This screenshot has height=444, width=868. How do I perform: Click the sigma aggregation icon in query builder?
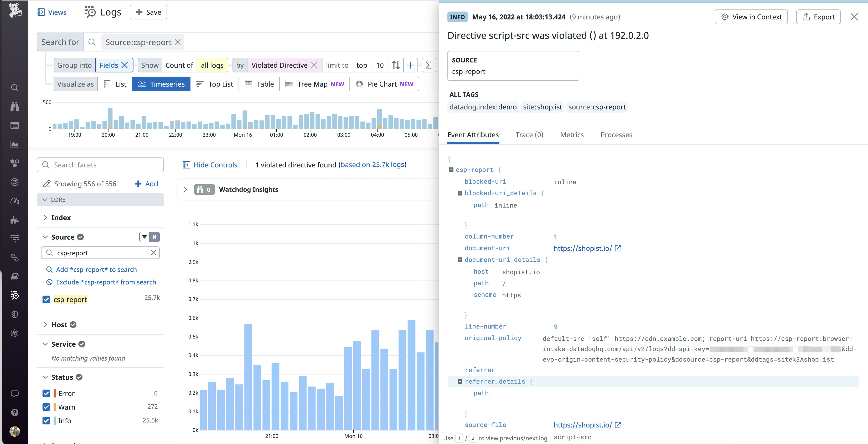click(428, 65)
